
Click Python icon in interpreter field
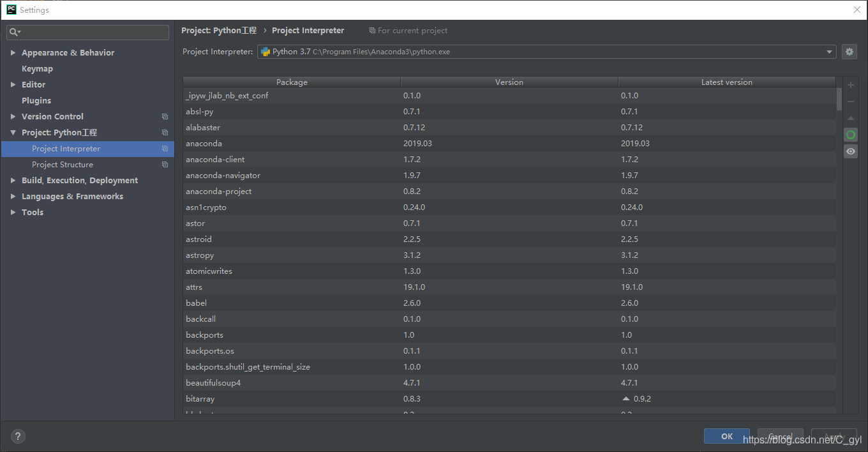[x=266, y=52]
